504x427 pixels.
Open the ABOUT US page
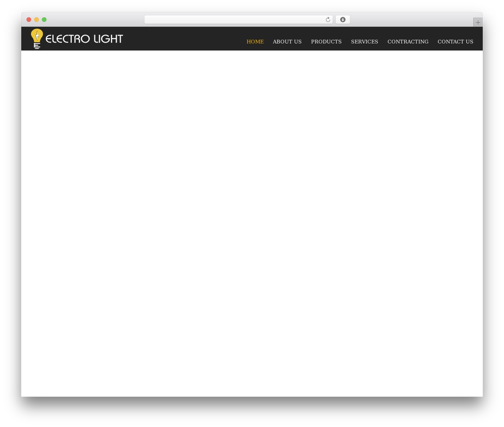tap(287, 42)
